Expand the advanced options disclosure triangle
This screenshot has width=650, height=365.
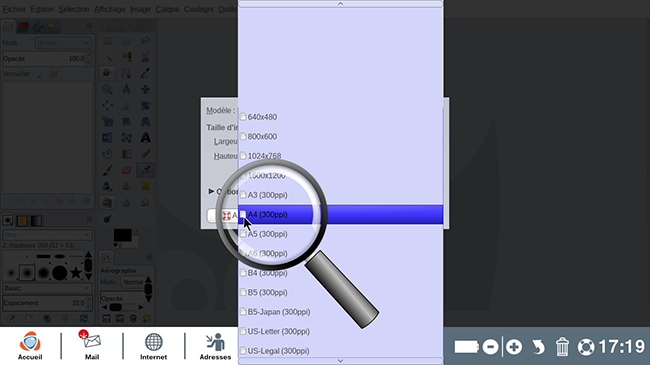pyautogui.click(x=211, y=191)
